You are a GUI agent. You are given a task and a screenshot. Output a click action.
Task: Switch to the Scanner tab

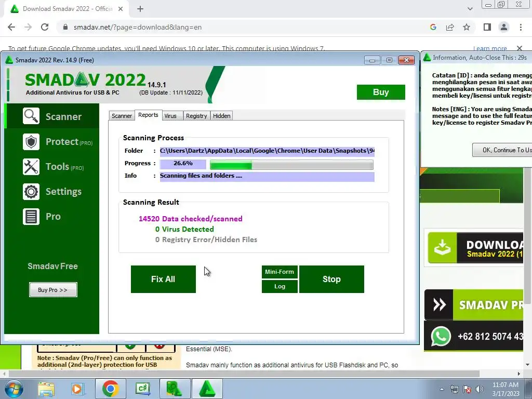tap(122, 116)
